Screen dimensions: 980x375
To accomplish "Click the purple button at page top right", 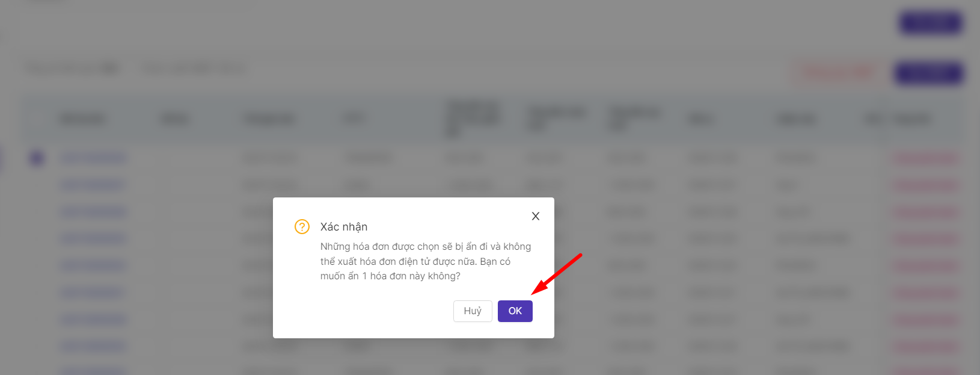I will 931,23.
